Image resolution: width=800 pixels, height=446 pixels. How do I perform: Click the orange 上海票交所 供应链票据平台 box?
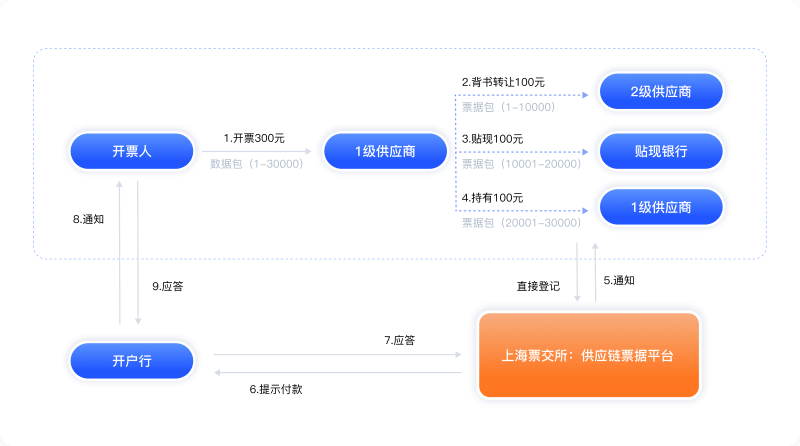(587, 355)
